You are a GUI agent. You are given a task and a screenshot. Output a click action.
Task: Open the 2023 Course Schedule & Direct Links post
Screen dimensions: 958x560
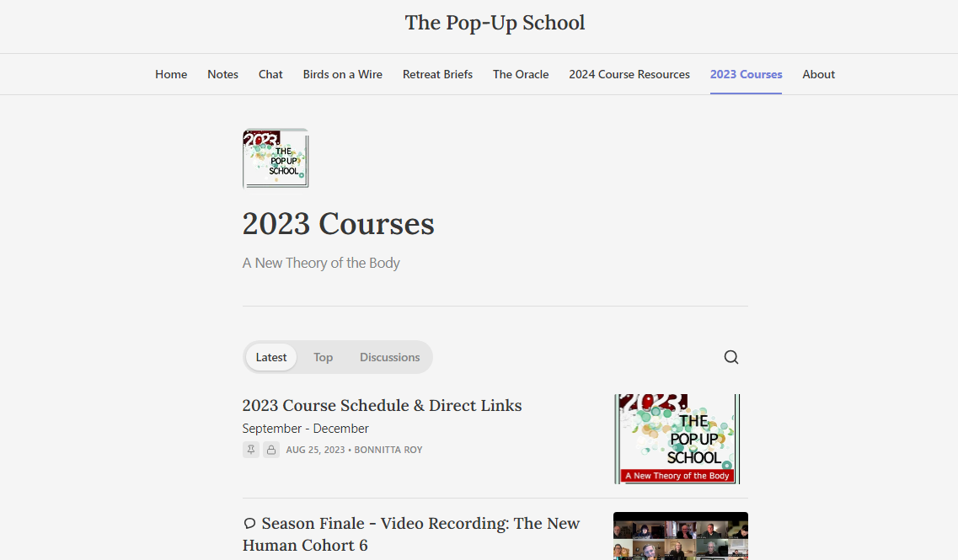point(382,405)
